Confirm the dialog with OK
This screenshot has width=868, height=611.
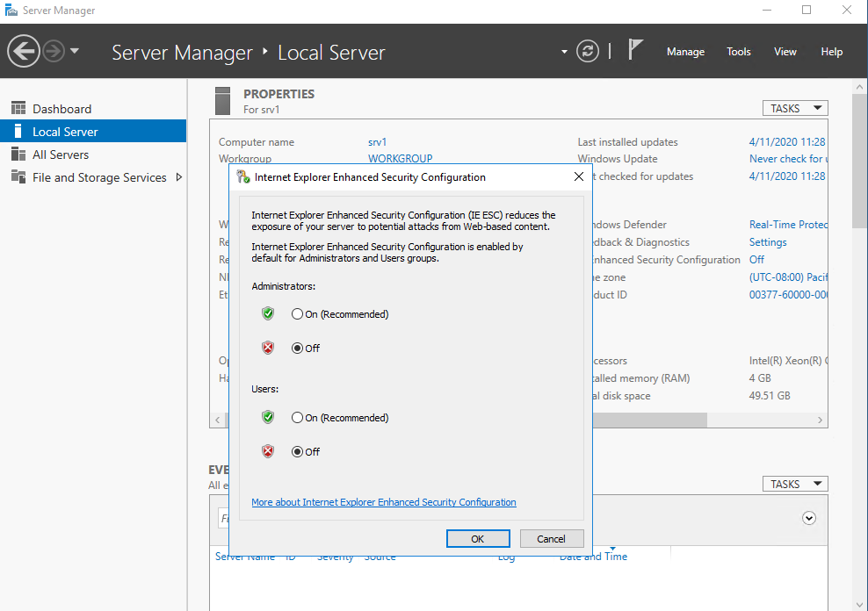[478, 538]
